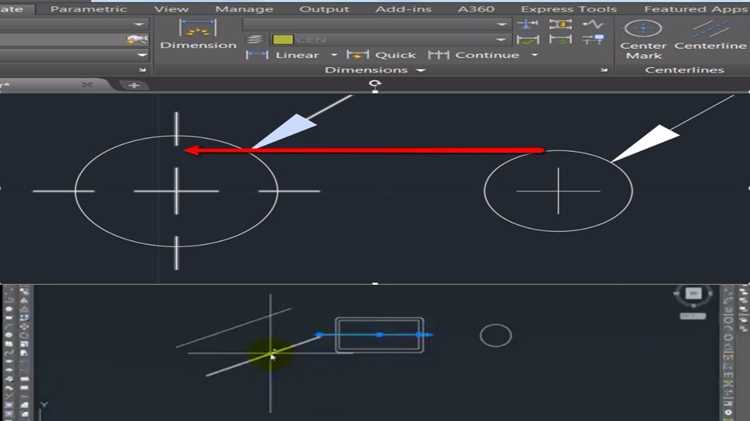Click the left blue grip of selected line
Image resolution: width=750 pixels, height=421 pixels.
pos(320,335)
